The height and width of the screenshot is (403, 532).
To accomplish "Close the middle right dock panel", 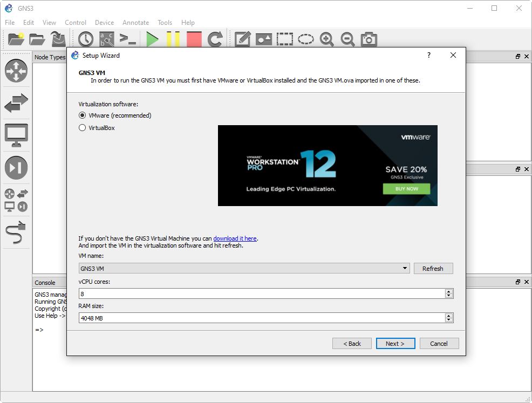I will click(x=527, y=169).
